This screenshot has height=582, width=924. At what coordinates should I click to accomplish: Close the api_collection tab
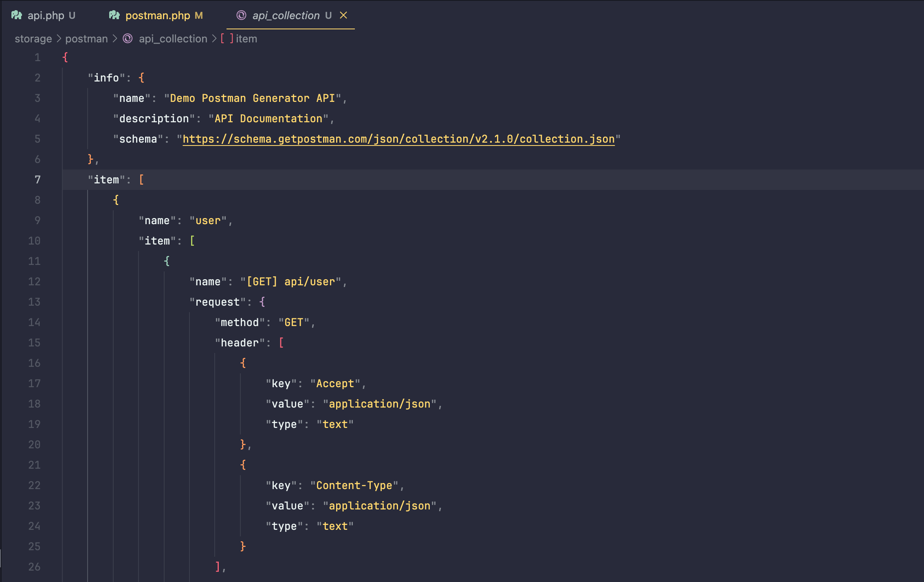343,15
